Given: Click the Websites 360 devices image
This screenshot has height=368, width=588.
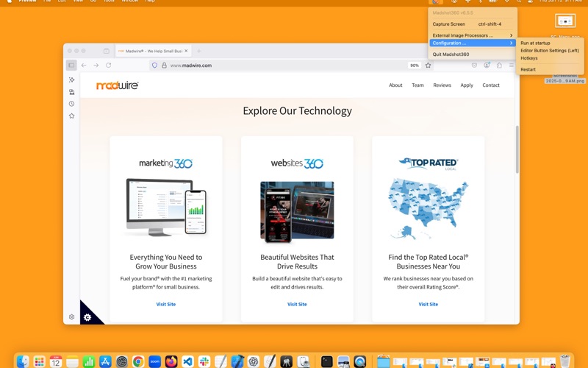Looking at the screenshot, I should (297, 212).
